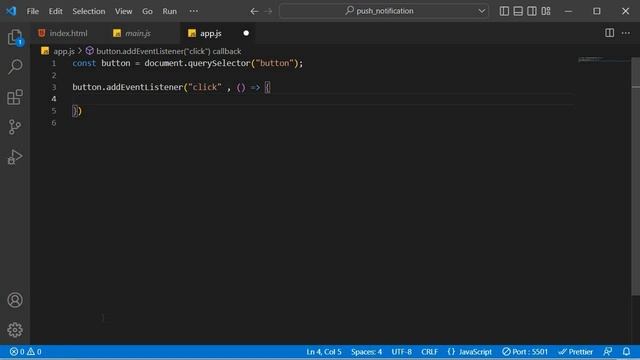Image resolution: width=640 pixels, height=360 pixels.
Task: Open the Run menu
Action: coord(169,11)
